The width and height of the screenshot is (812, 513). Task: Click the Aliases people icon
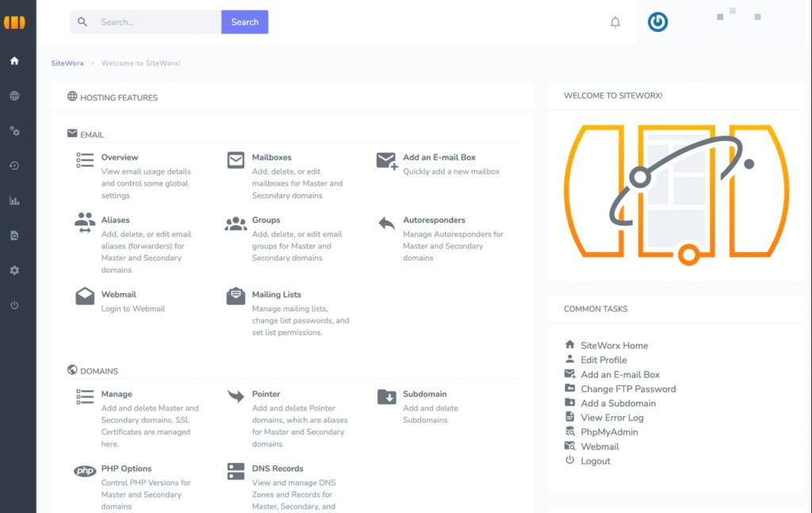click(85, 223)
